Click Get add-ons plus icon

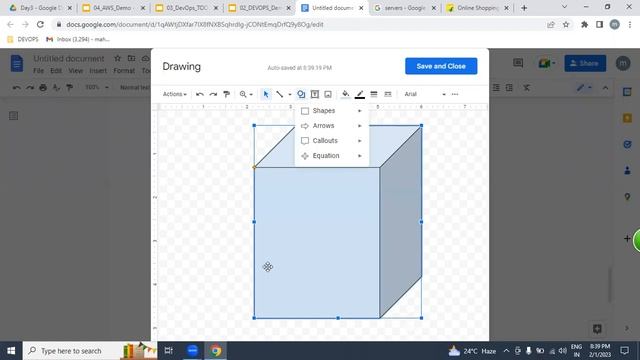[627, 238]
